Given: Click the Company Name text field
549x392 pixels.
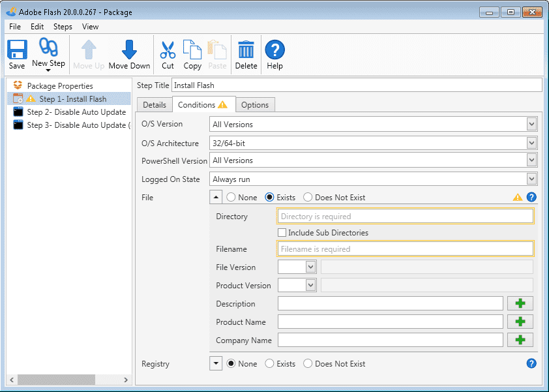Looking at the screenshot, I should coord(391,340).
